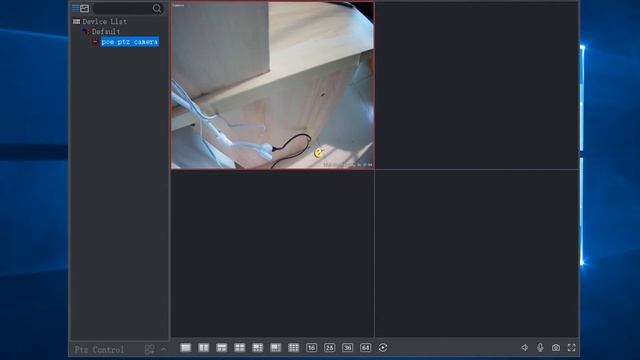Enter full screen mode
The width and height of the screenshot is (640, 360).
pos(571,348)
